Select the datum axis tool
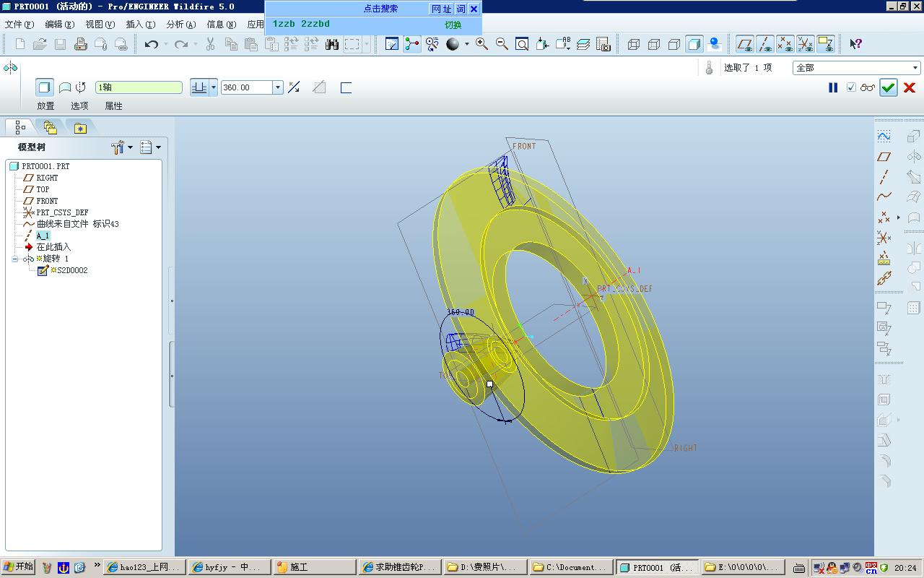 tap(884, 176)
